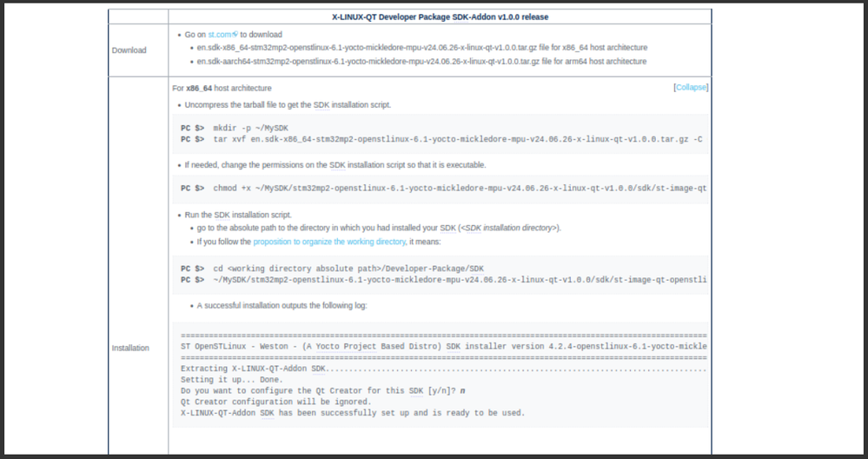The height and width of the screenshot is (459, 868).
Task: Click 'A successful installation outputs the following log' text
Action: 282,306
